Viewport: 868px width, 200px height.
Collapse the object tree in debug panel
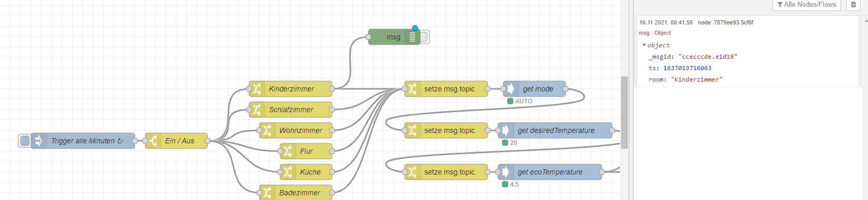point(644,45)
